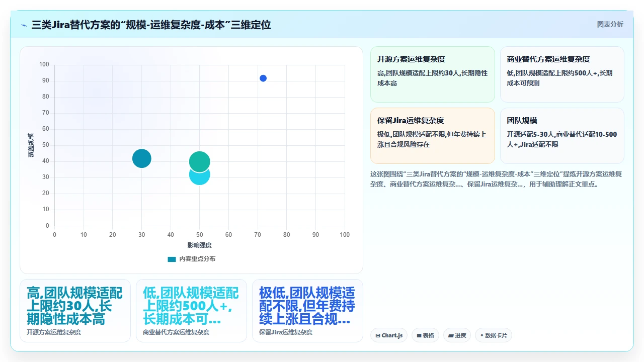Click the x-axis tick label 50
Screen dimensions: 644x362
point(200,235)
